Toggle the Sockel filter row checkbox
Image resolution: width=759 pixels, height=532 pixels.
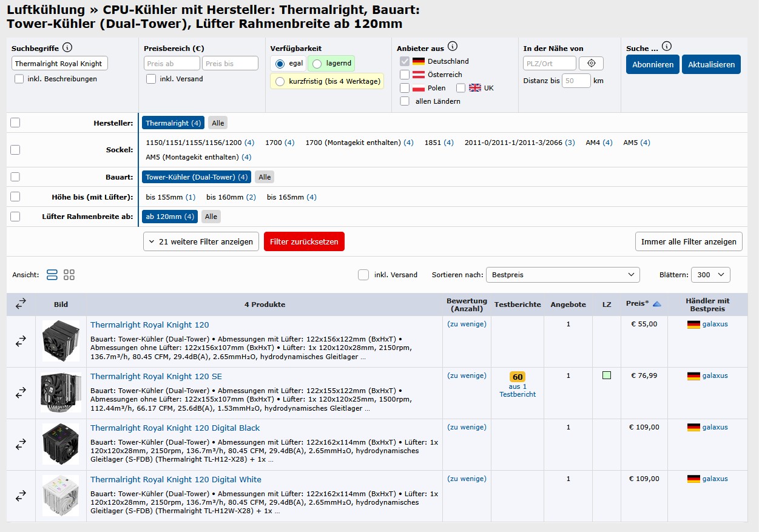click(x=15, y=150)
